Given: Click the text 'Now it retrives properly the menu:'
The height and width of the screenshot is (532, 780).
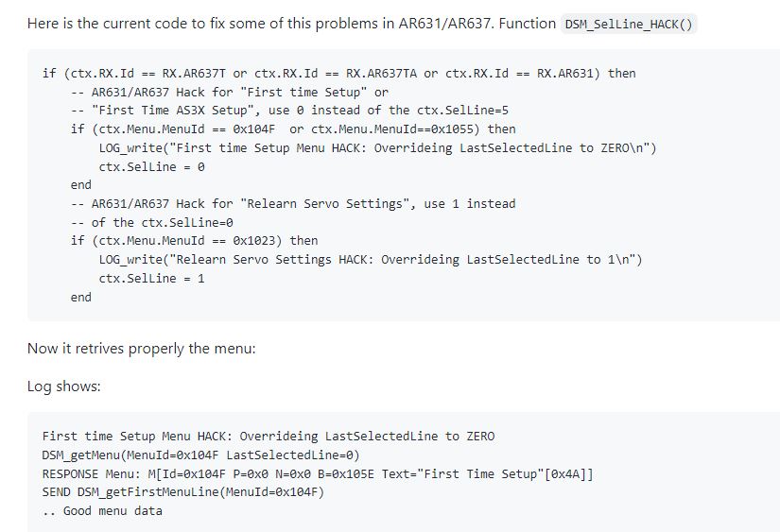Looking at the screenshot, I should pyautogui.click(x=141, y=349).
